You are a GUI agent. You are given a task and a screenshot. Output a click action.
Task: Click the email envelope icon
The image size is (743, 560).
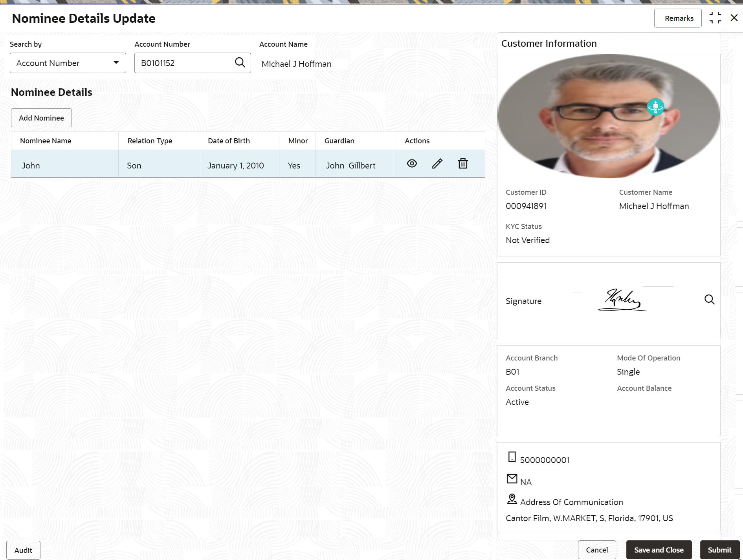tap(512, 479)
